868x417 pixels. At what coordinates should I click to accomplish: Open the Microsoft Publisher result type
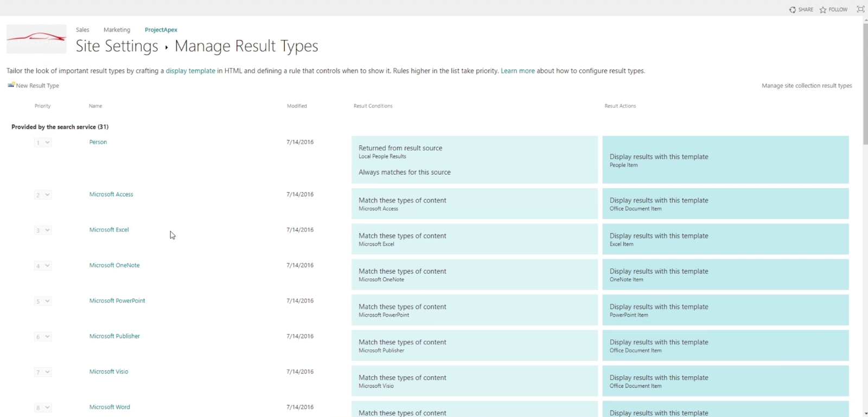tap(114, 336)
